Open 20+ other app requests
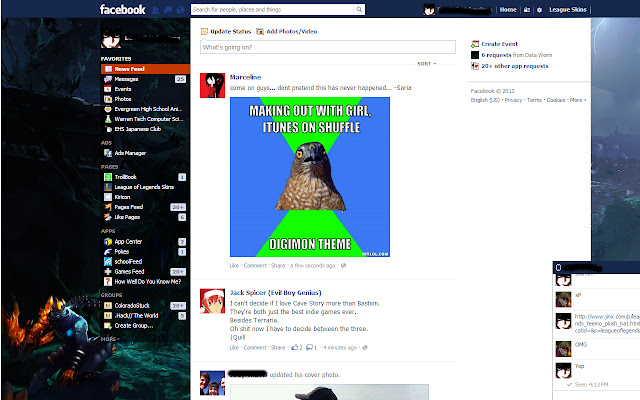Screen dimensions: 640x400 515,66
